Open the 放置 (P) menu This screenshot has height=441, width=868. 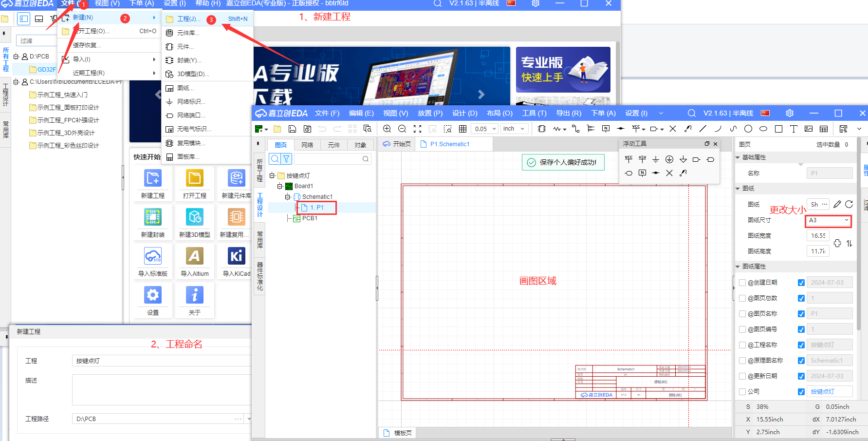(x=430, y=113)
